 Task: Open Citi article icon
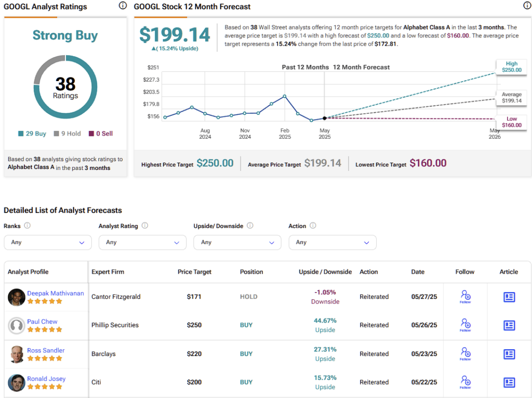[509, 382]
